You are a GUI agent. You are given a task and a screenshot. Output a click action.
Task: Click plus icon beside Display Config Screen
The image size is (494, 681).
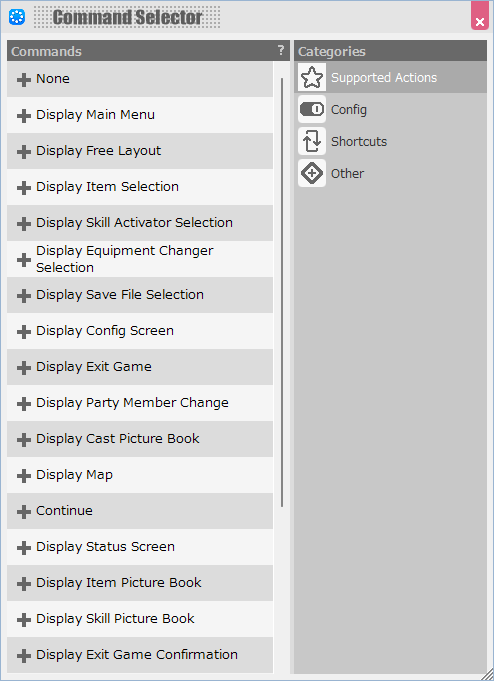coord(24,332)
